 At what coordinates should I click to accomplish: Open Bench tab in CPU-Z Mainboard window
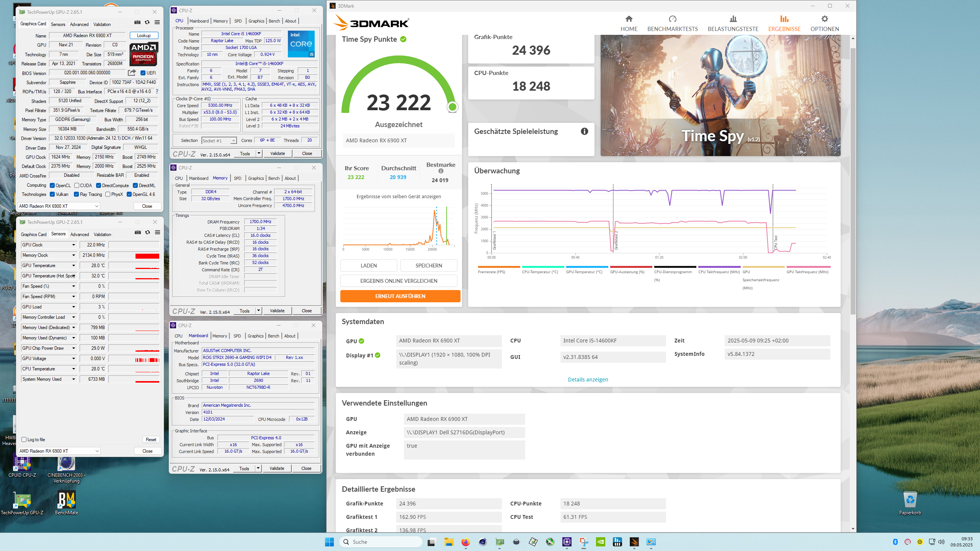pyautogui.click(x=273, y=336)
